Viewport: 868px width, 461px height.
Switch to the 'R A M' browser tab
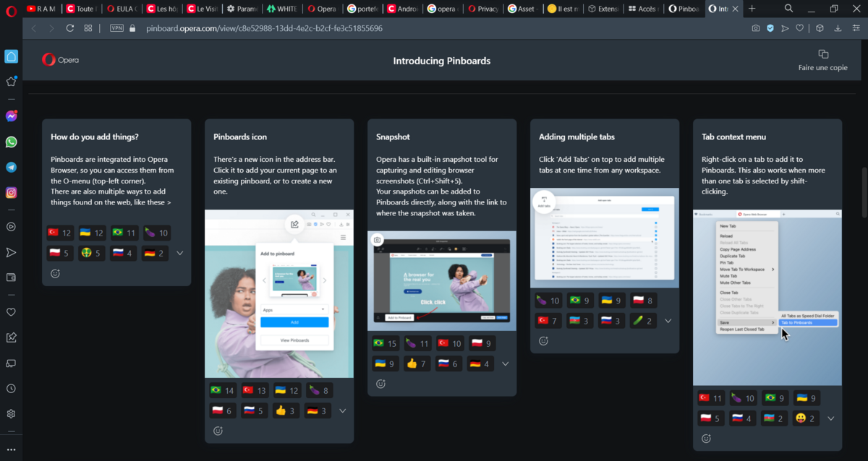coord(42,9)
